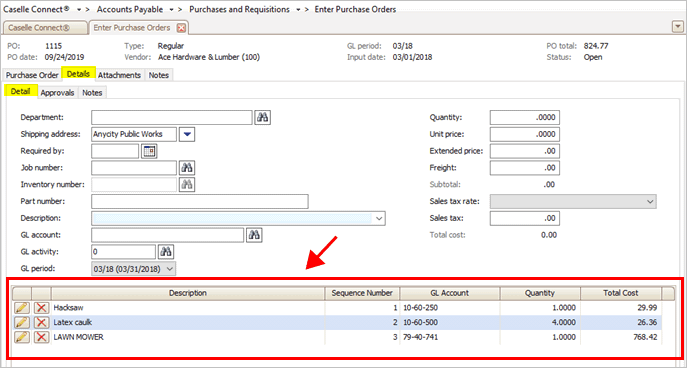Select Hacksaw description cell
The image size is (687, 368).
point(188,308)
